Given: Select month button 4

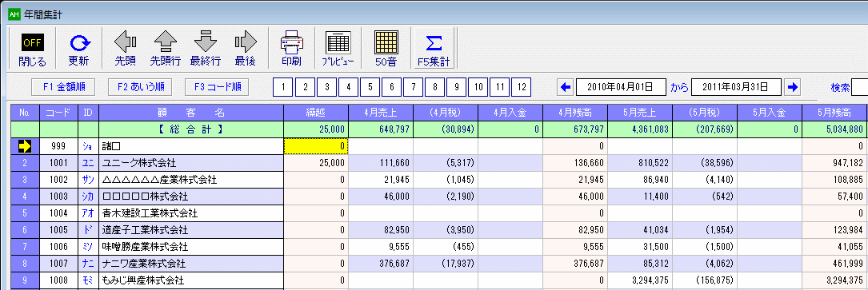Looking at the screenshot, I should pos(348,87).
